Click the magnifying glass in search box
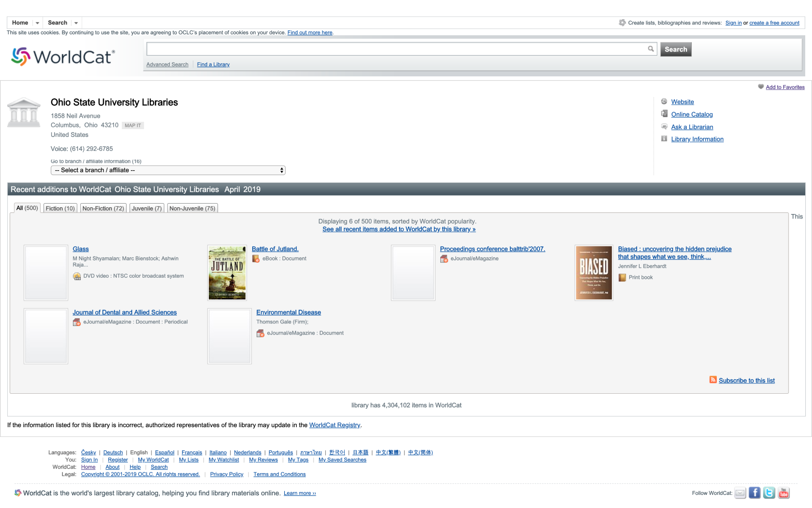The height and width of the screenshot is (508, 812). tap(651, 49)
